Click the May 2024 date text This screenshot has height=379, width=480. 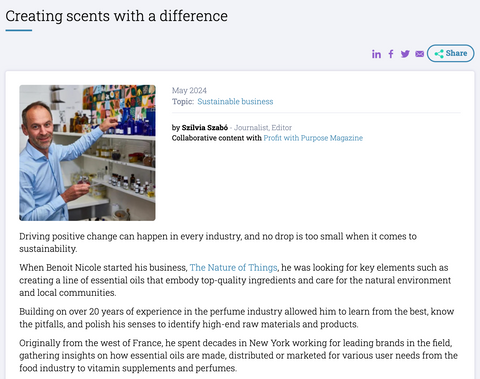(x=189, y=91)
